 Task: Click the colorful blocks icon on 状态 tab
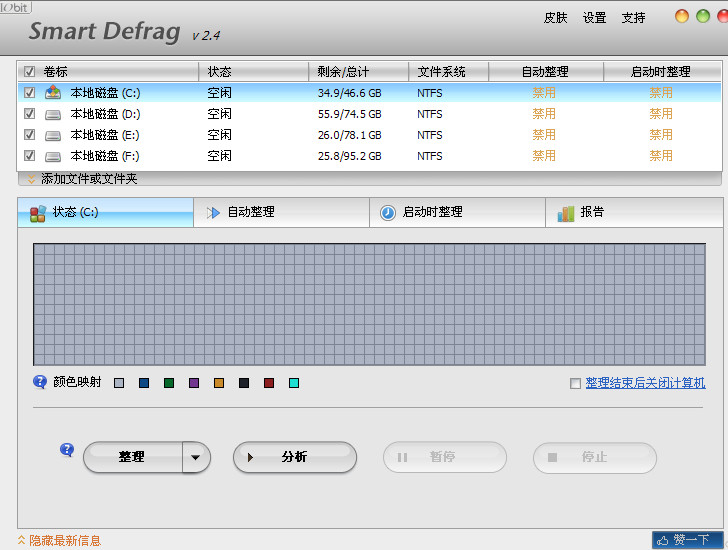(38, 213)
